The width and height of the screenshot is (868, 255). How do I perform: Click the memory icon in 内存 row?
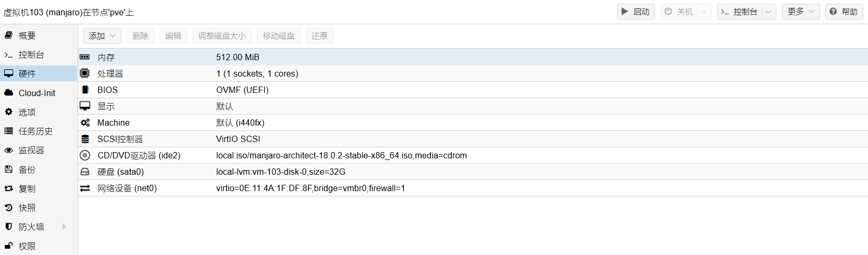pos(85,57)
